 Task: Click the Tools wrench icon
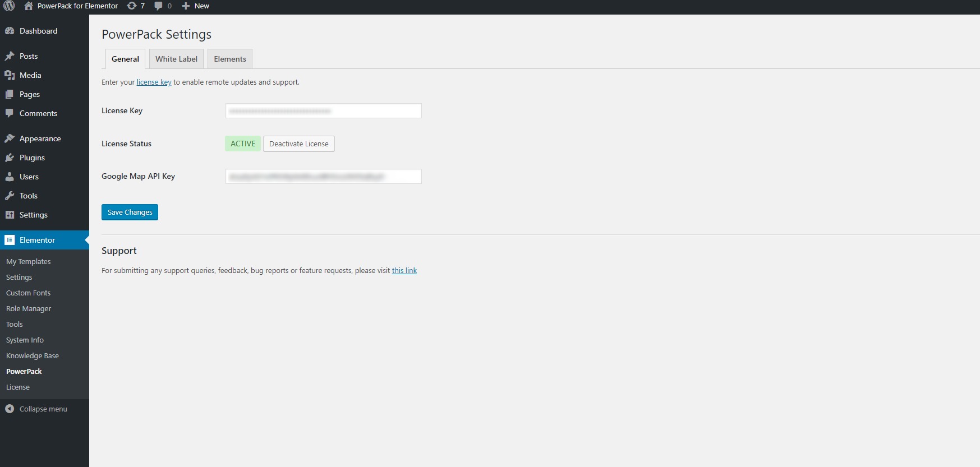point(10,196)
